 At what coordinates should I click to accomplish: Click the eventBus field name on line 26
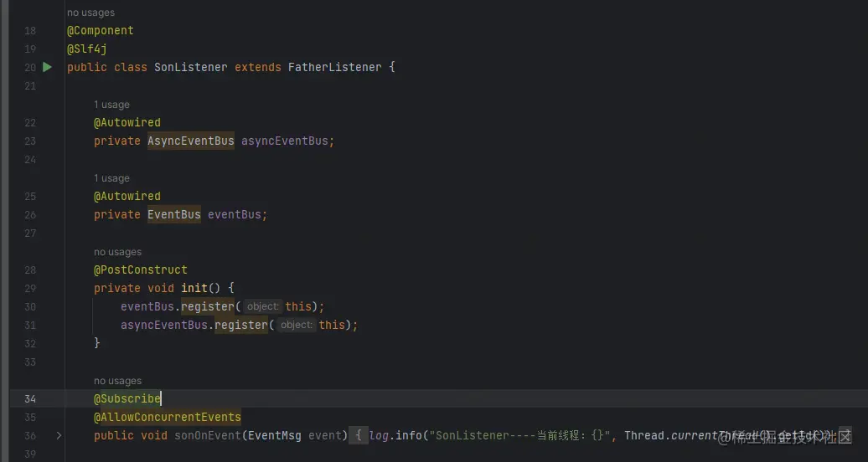pyautogui.click(x=234, y=214)
